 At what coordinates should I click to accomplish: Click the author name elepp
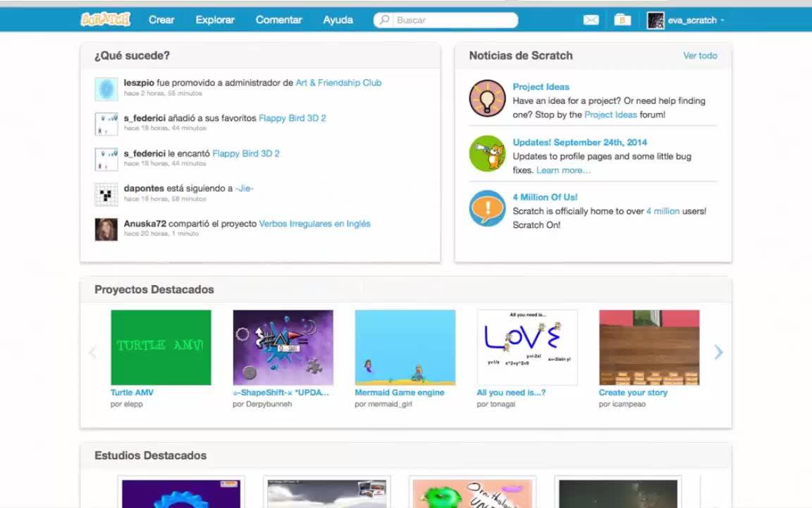click(132, 404)
